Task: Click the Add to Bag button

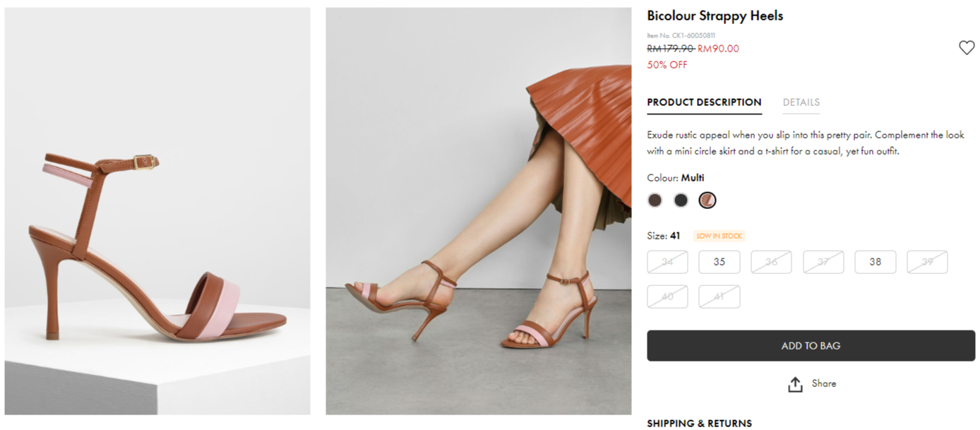Action: 811,346
